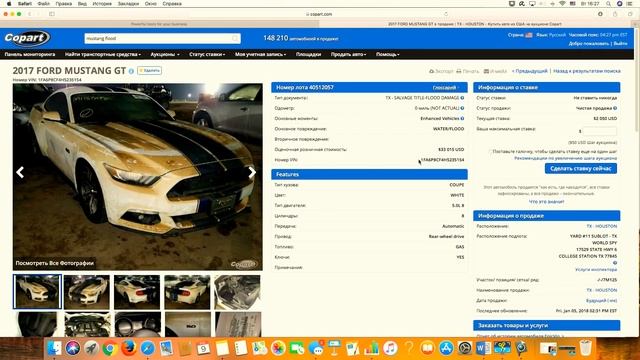Expand the Find vehicles navigation dropdown
The image size is (640, 360).
coord(103,54)
